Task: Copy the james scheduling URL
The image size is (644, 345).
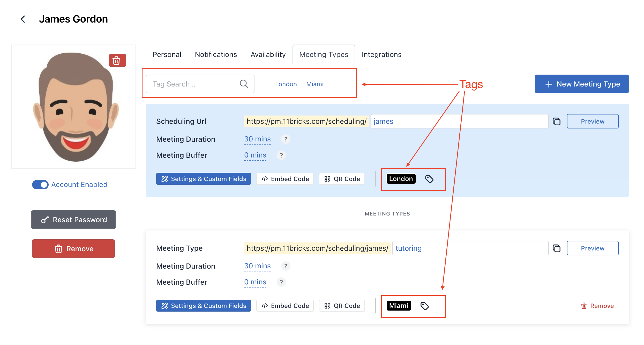Action: [556, 121]
